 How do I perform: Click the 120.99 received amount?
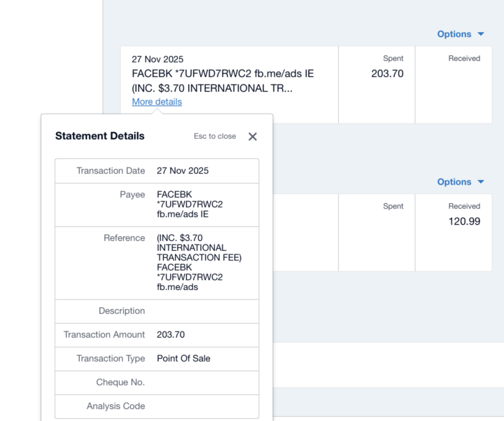coord(464,221)
